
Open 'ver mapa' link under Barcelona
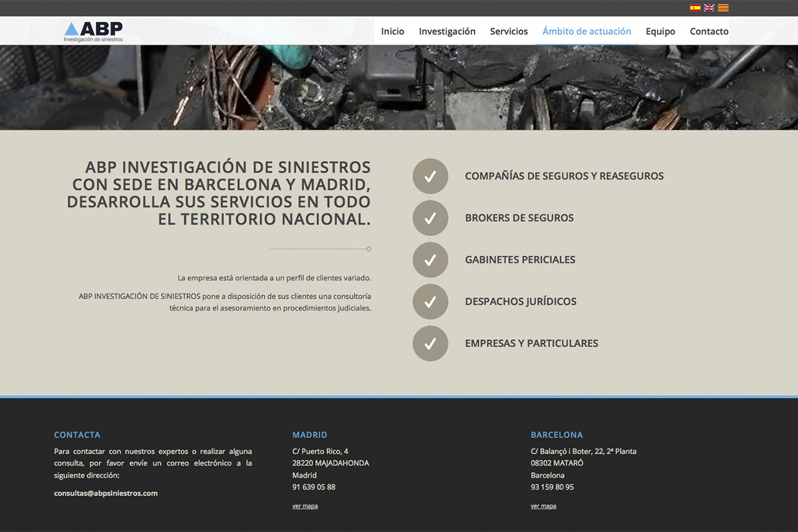[x=543, y=506]
